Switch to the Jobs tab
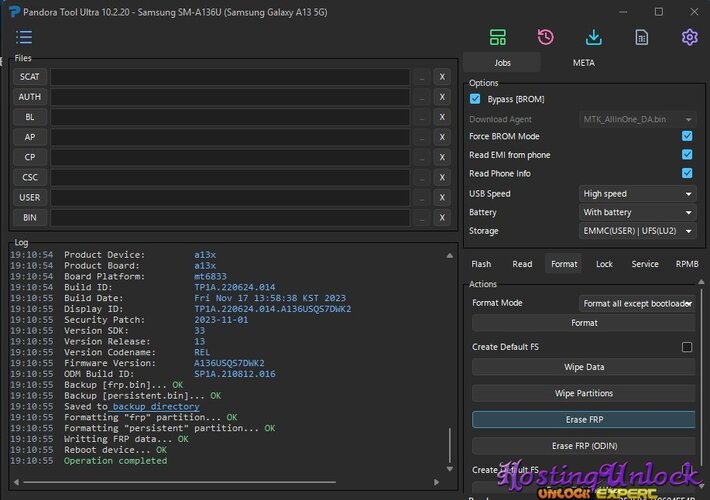Viewport: 710px width, 500px height. click(x=502, y=62)
